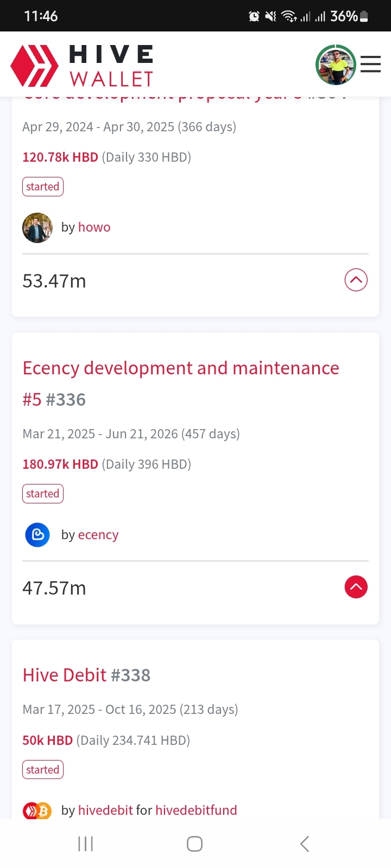Open the user profile avatar
The height and width of the screenshot is (868, 391).
336,65
